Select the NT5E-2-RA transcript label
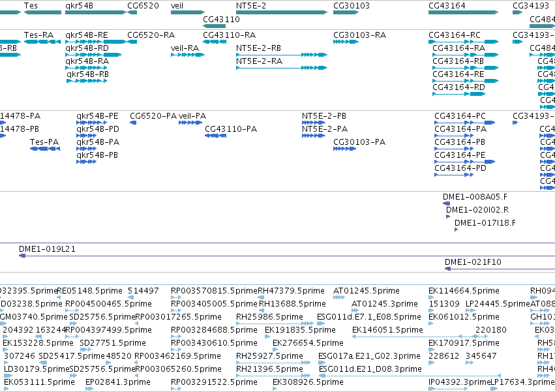This screenshot has height=392, width=555. [x=259, y=61]
